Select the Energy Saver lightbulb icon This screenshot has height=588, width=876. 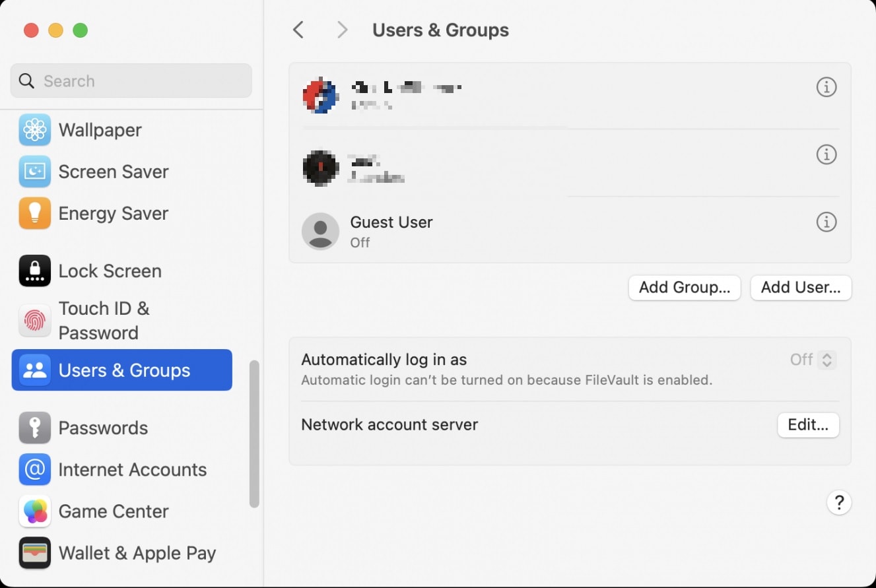[x=34, y=213]
